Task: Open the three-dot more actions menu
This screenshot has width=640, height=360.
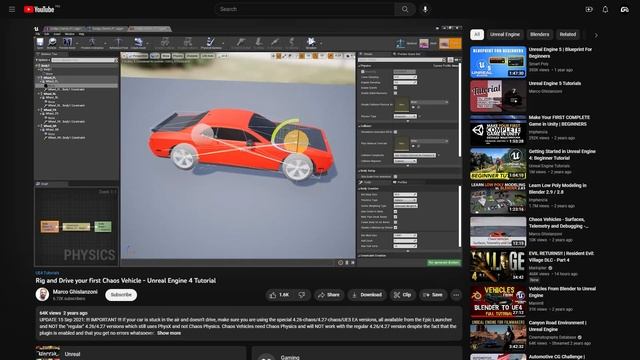Action: point(456,295)
